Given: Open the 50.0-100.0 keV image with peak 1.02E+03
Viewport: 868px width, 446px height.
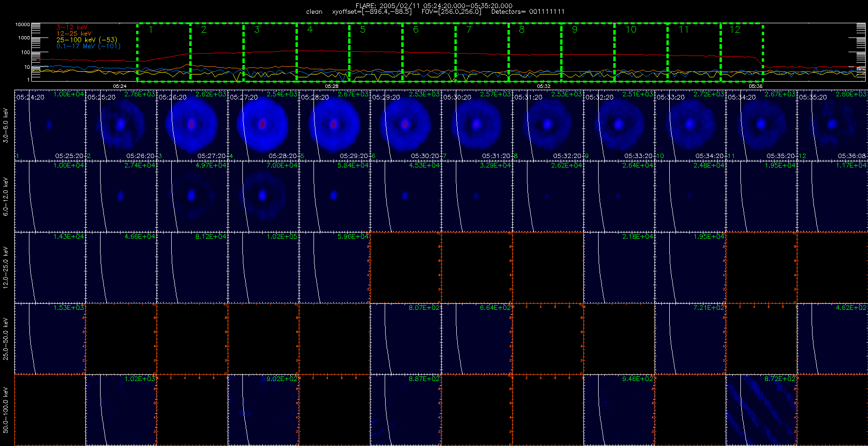Looking at the screenshot, I should point(121,410).
